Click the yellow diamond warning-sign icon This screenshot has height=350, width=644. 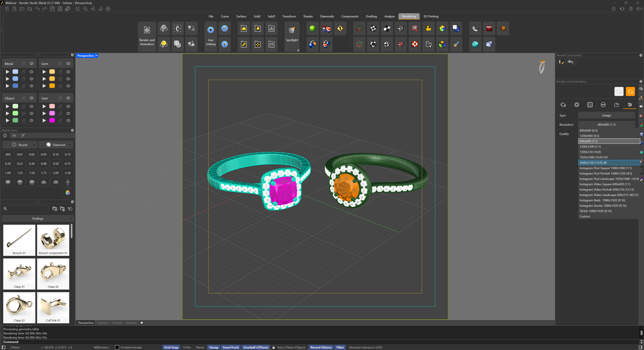pos(340,29)
